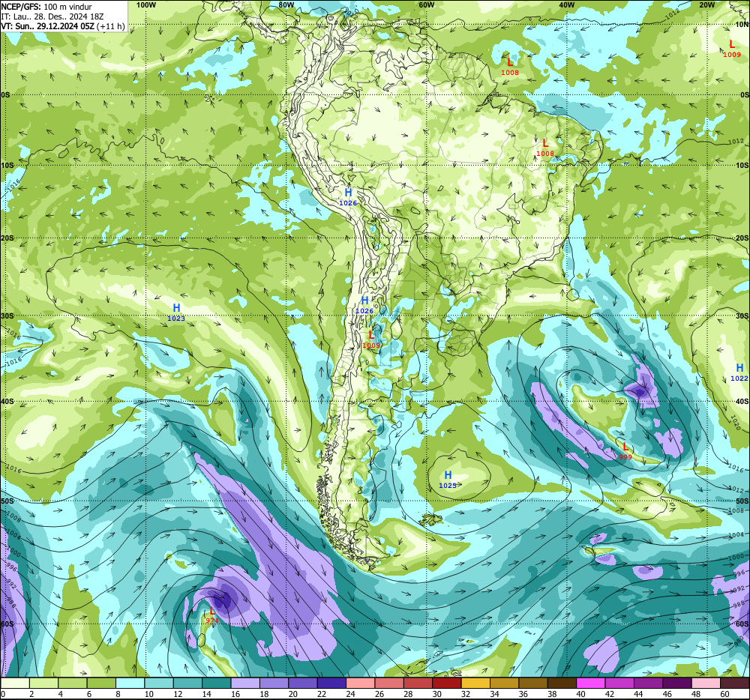Click the H 1022 high pressure marker
Image resolution: width=750 pixels, height=700 pixels.
(739, 372)
